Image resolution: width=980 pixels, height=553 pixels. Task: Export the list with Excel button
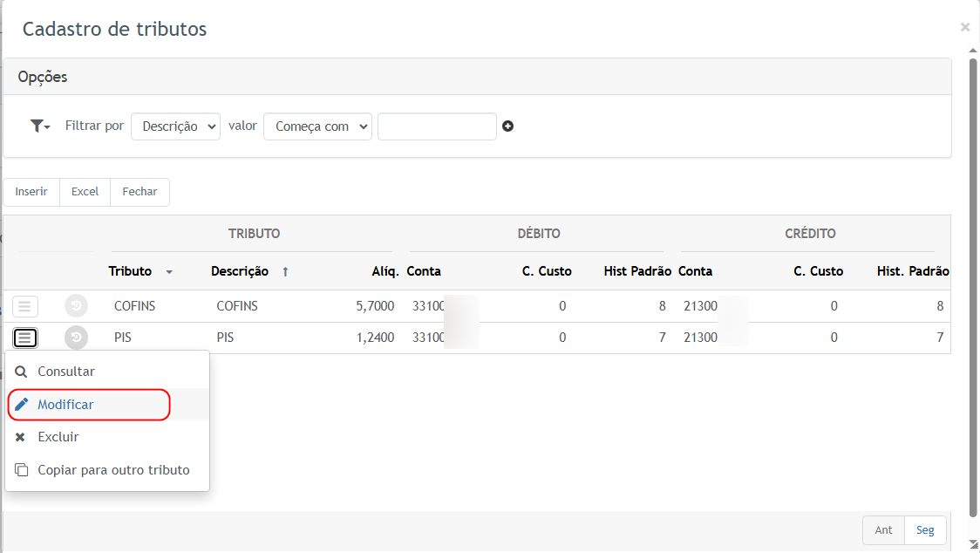pos(85,192)
